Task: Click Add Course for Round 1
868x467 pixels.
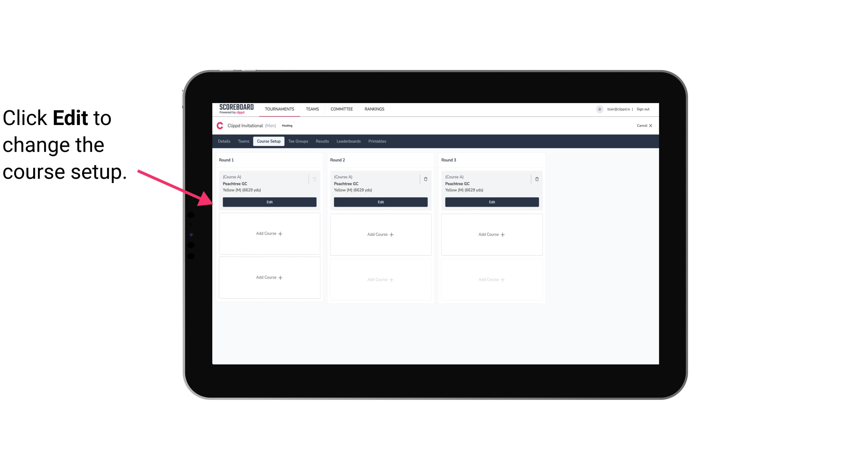Action: coord(269,234)
